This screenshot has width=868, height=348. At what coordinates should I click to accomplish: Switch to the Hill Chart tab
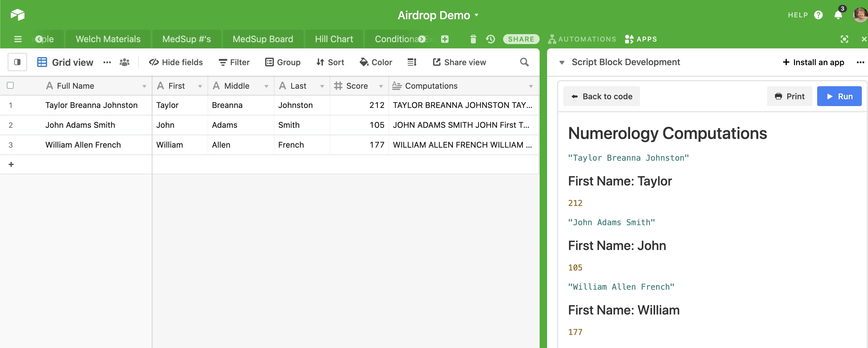334,39
